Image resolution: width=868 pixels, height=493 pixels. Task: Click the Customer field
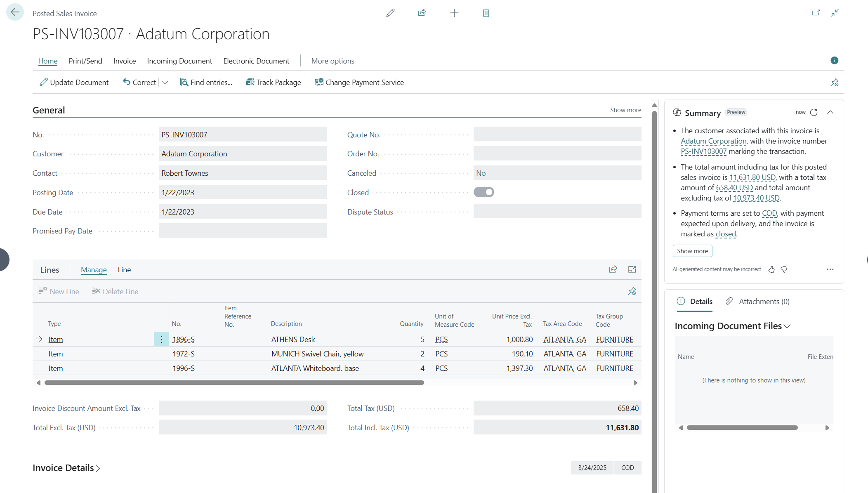(243, 154)
